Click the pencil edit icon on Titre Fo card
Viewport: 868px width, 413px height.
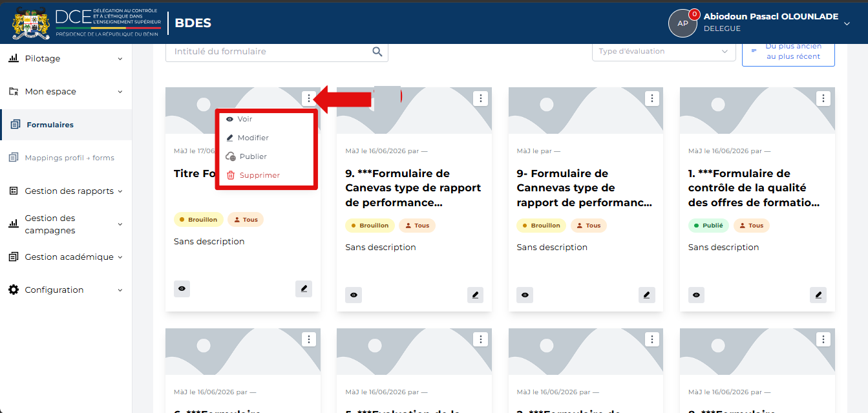tap(304, 289)
